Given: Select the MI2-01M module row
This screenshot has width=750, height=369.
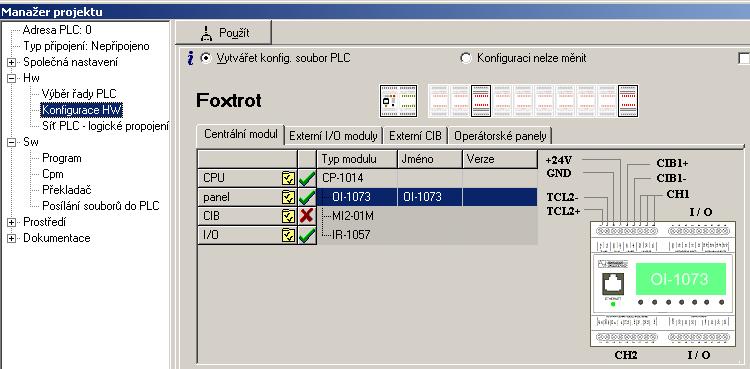Looking at the screenshot, I should (427, 216).
